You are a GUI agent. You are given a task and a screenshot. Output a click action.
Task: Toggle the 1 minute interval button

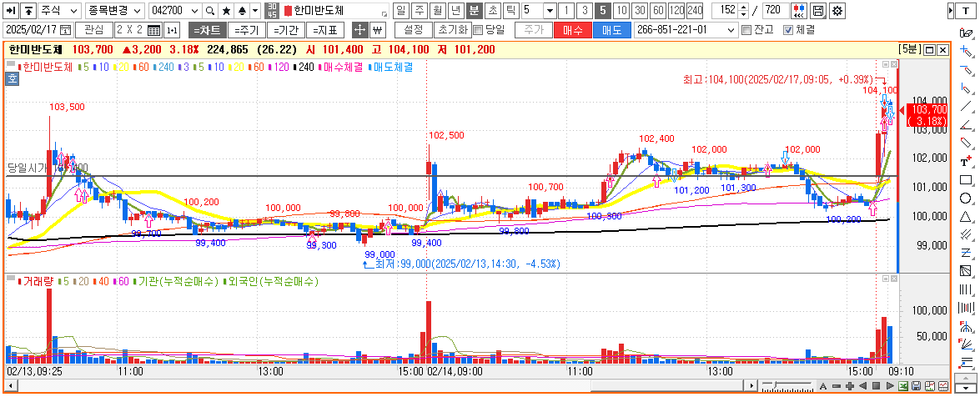pyautogui.click(x=566, y=11)
